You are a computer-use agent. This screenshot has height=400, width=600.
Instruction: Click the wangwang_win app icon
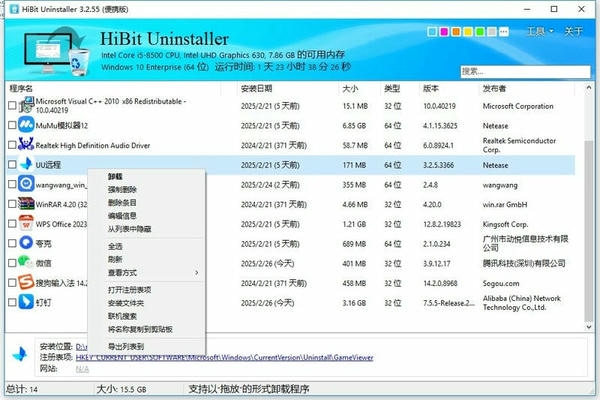26,184
